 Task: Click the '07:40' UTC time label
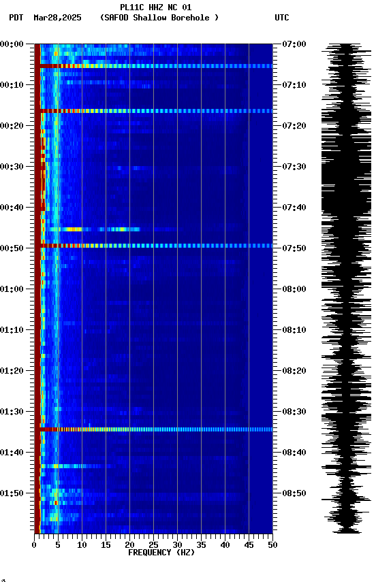[294, 208]
